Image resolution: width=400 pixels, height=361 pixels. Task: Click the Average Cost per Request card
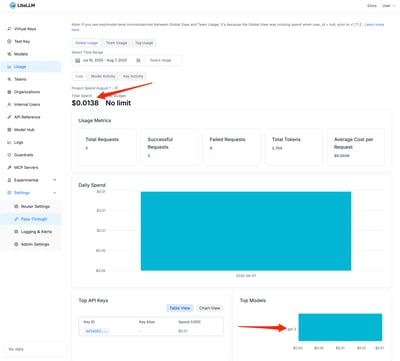356,147
